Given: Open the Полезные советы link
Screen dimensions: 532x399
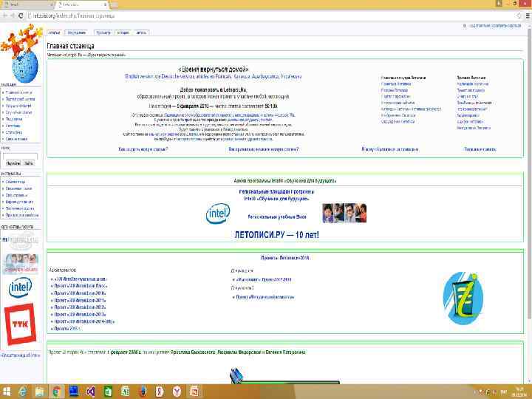Looking at the screenshot, I should (480, 149).
